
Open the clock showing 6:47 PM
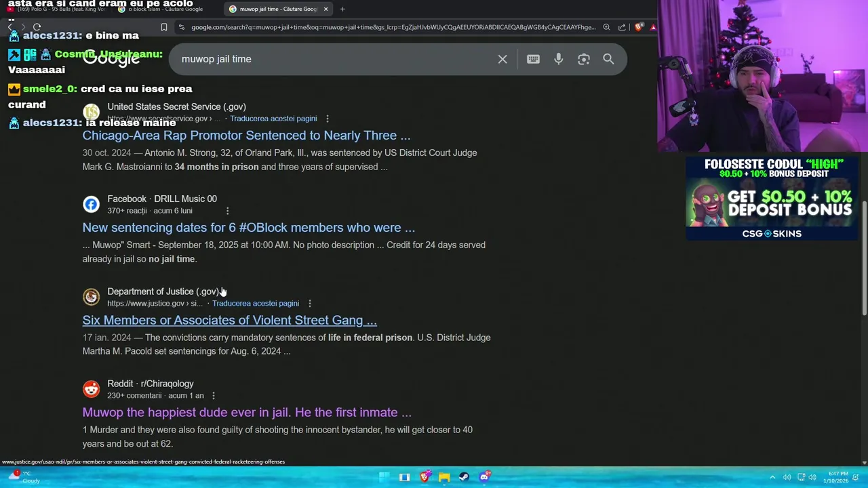835,477
